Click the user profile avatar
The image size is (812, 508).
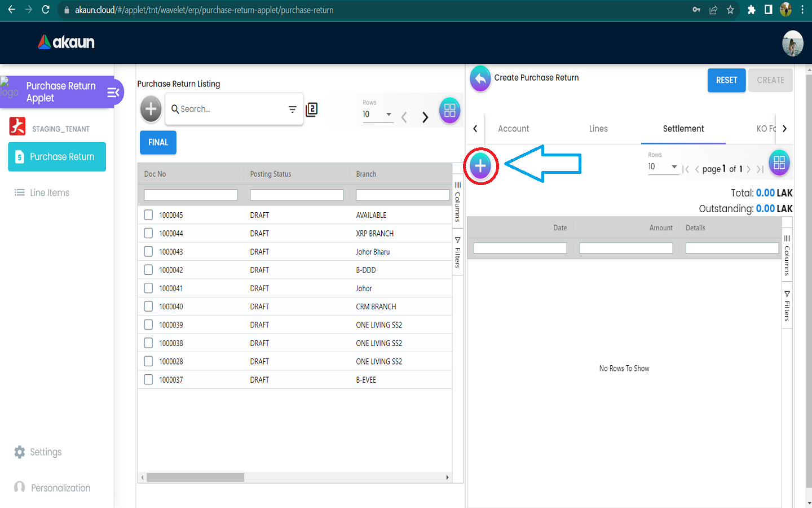(x=792, y=43)
